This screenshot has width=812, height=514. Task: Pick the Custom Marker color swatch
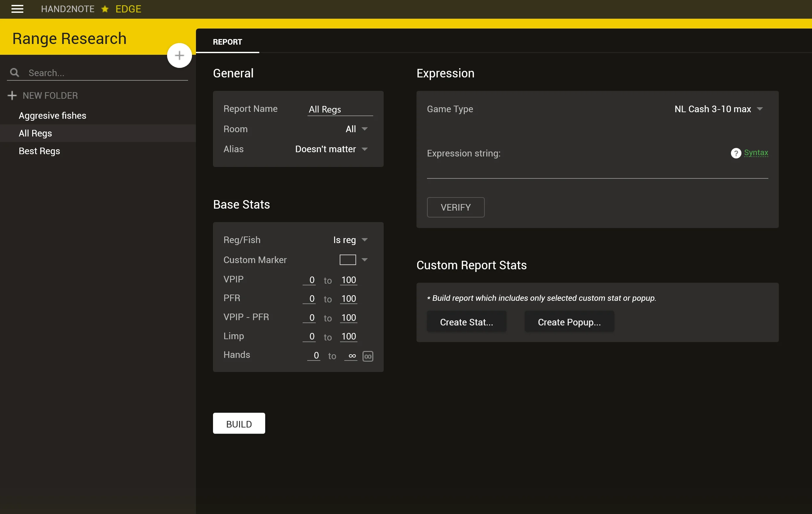tap(347, 259)
